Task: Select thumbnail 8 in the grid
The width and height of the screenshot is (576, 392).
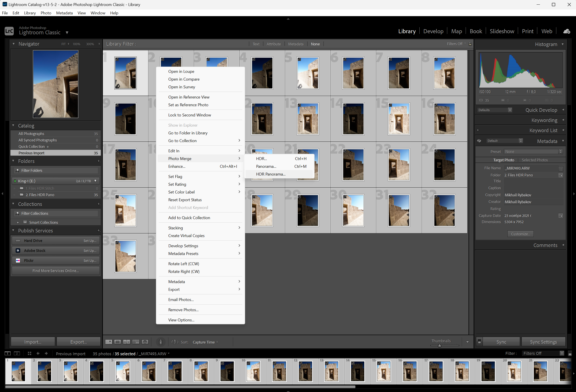Action: pos(444,73)
